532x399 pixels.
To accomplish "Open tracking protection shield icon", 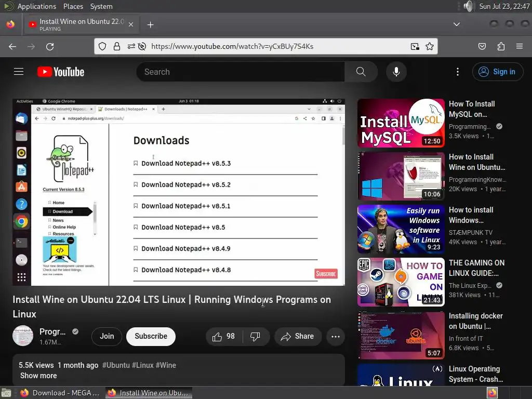I will (102, 46).
